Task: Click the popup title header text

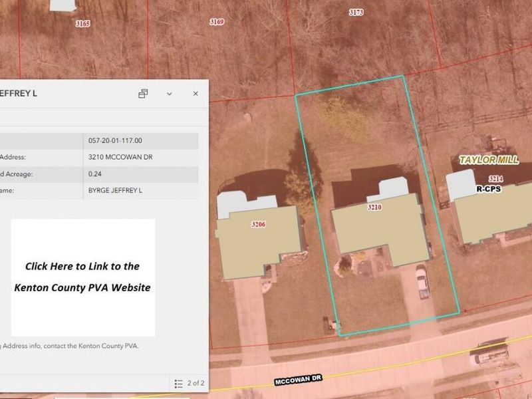Action: tap(19, 94)
